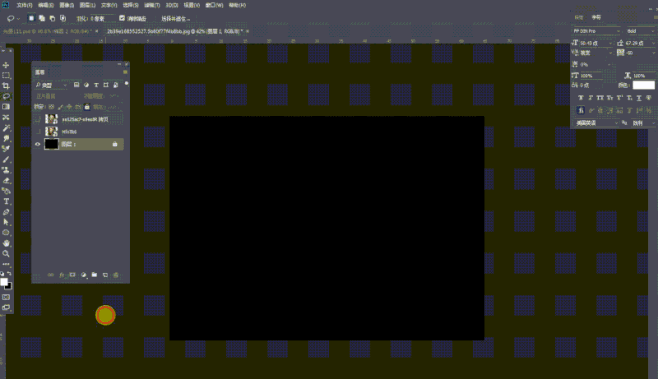Toggle the anti-alias checkbox in options bar
This screenshot has width=658, height=379.
pyautogui.click(x=122, y=18)
